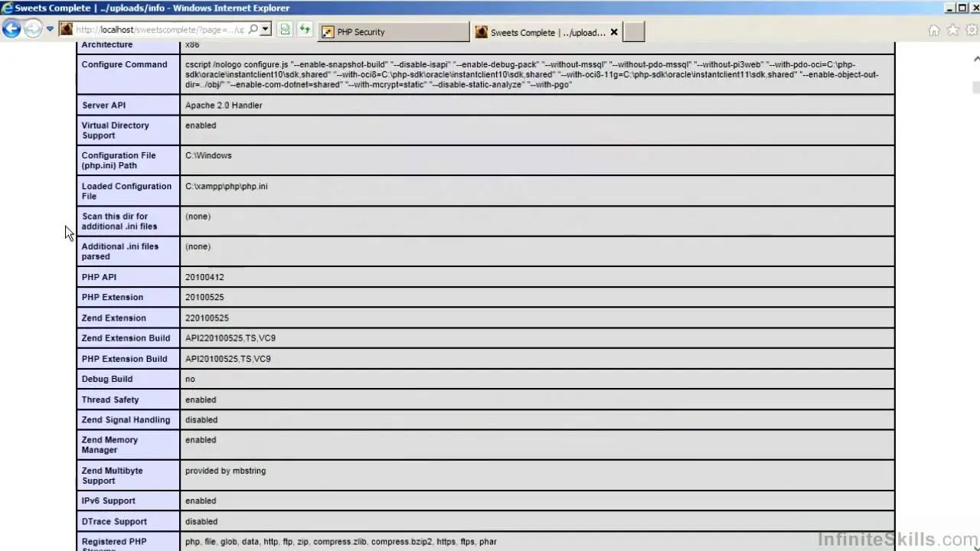The height and width of the screenshot is (551, 980).
Task: Click '(none)' in the Scan this dir row
Action: pos(198,217)
